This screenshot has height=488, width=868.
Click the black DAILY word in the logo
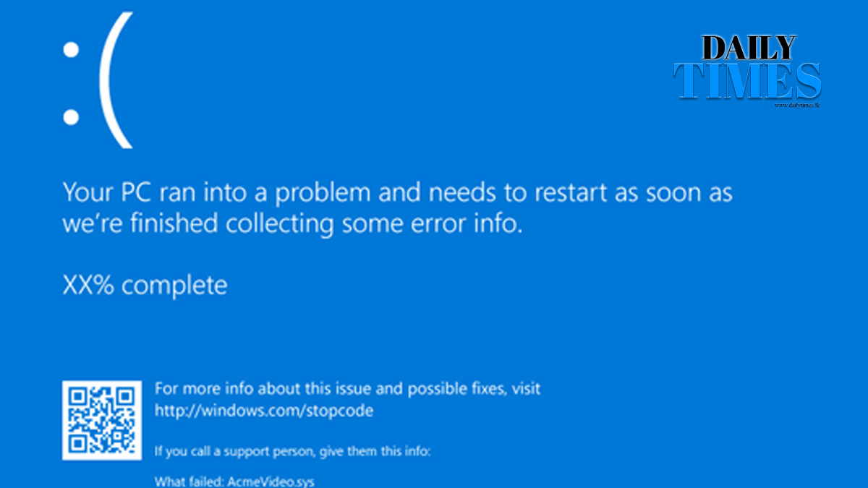749,48
